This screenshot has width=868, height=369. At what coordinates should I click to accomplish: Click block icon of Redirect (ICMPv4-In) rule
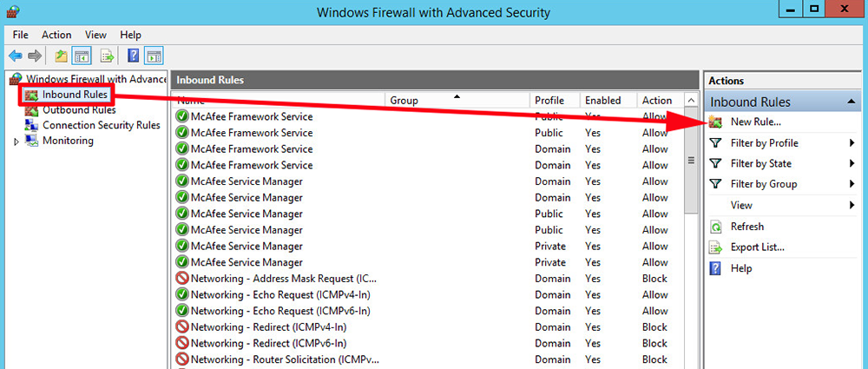(182, 327)
